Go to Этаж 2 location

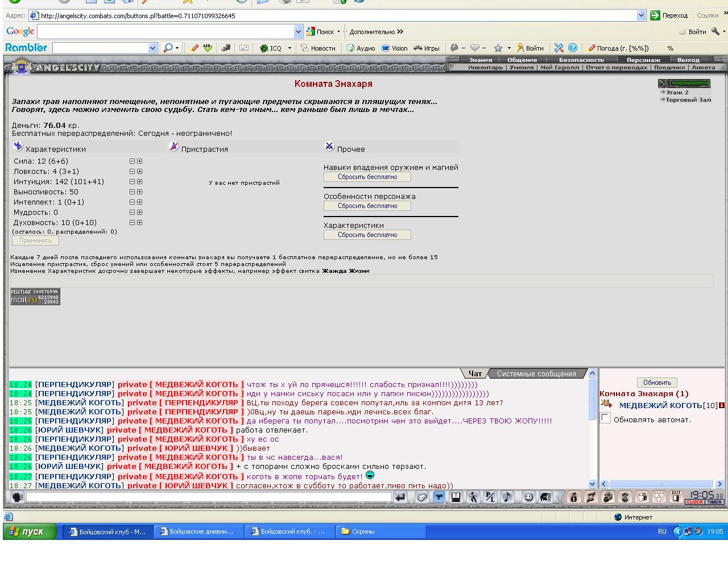(x=677, y=92)
